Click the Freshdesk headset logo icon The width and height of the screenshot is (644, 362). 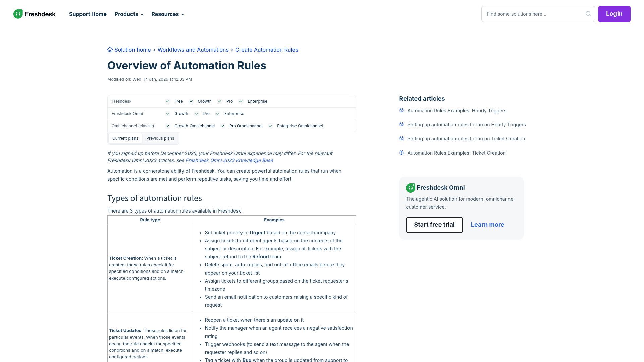point(18,14)
